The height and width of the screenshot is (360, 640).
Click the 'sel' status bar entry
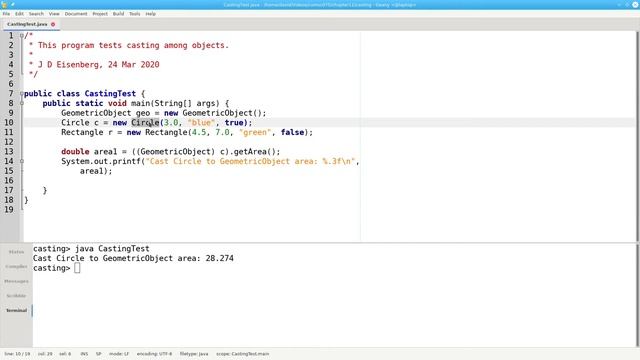tap(65, 354)
